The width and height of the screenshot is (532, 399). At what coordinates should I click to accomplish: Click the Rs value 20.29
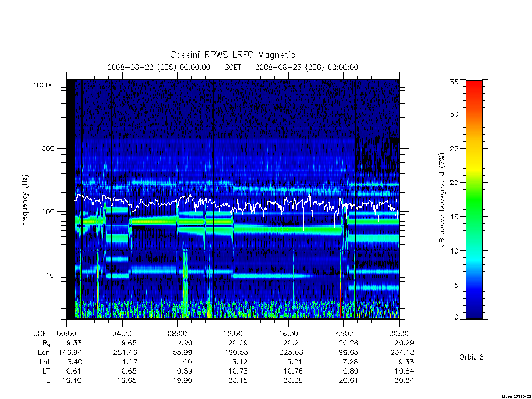[404, 343]
